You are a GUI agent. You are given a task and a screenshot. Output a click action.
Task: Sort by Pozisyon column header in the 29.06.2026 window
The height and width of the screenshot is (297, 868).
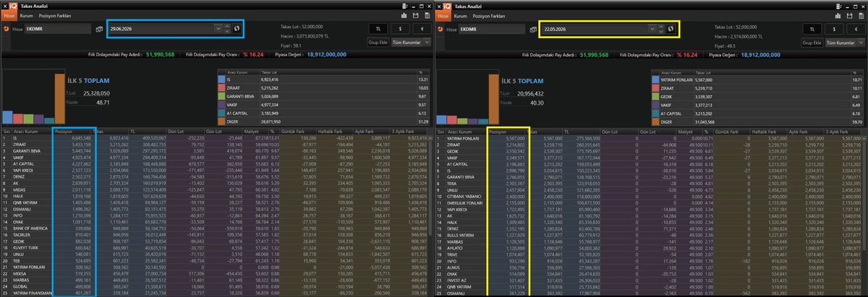click(73, 132)
